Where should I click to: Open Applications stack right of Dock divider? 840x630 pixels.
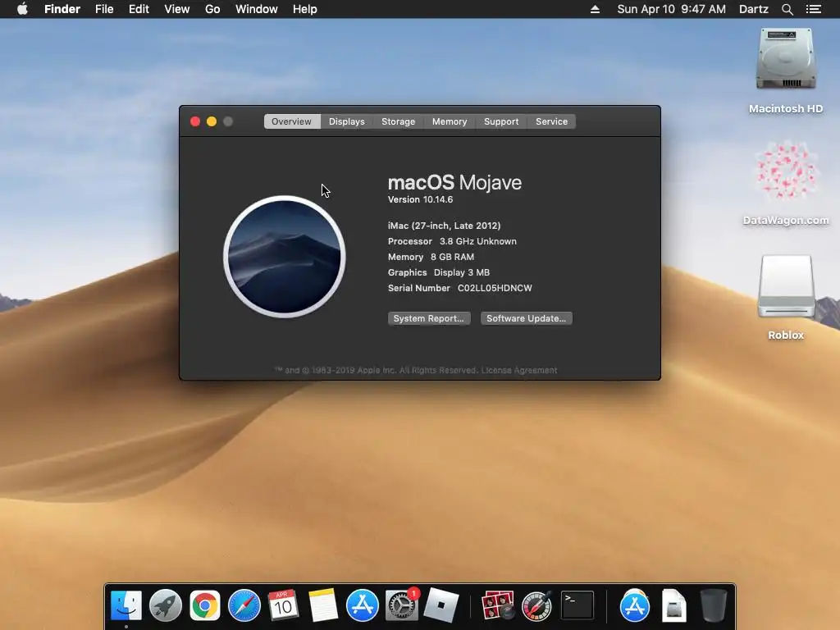click(634, 605)
